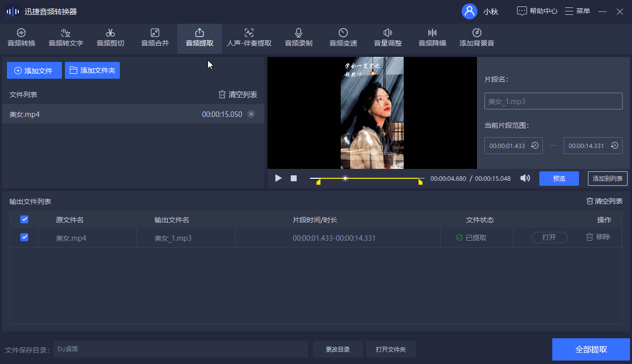Reset start time with clock icon

pyautogui.click(x=535, y=146)
